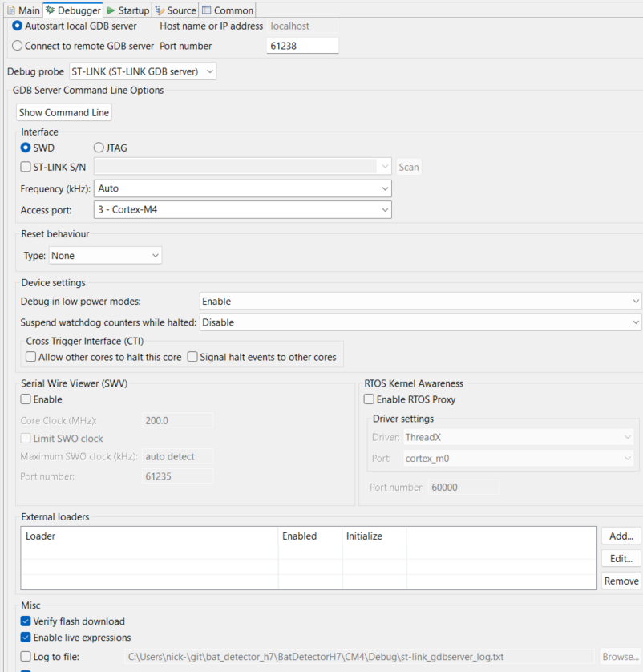Open the Common tab
This screenshot has height=672, width=643.
point(228,10)
